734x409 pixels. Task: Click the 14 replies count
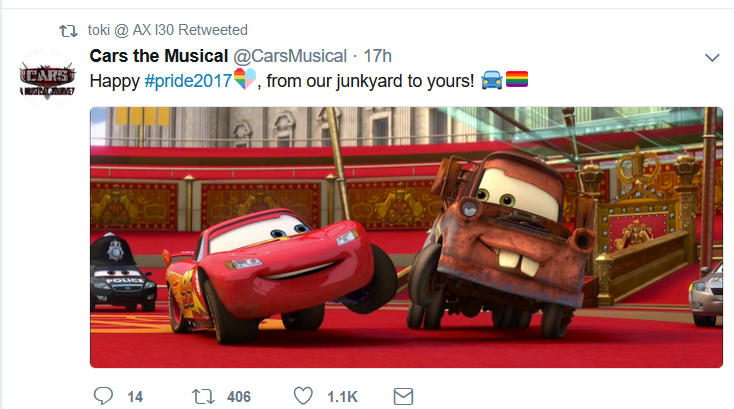(135, 397)
